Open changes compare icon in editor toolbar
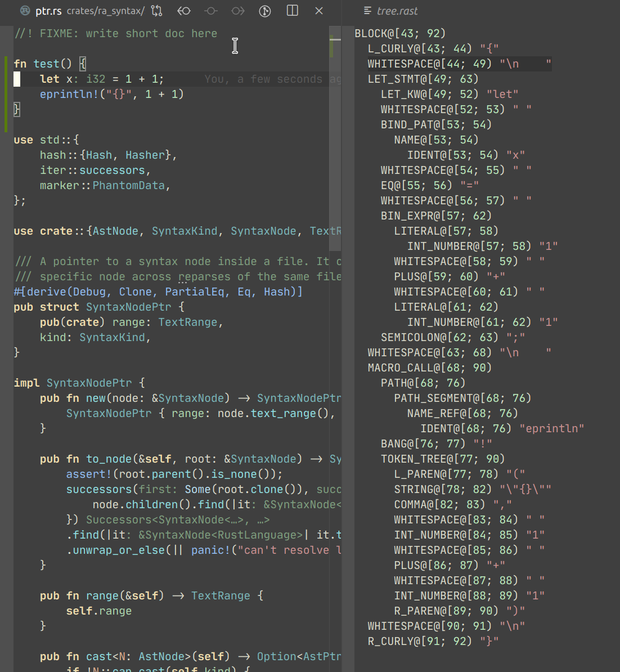This screenshot has height=672, width=620. point(157,11)
